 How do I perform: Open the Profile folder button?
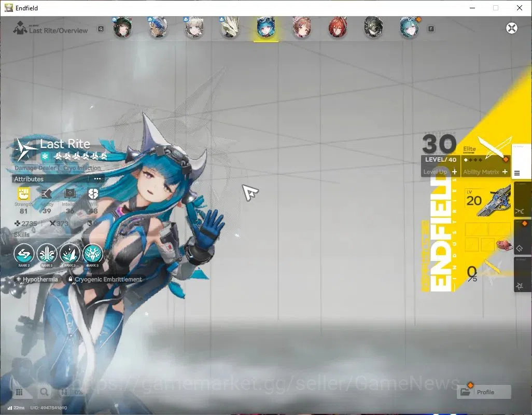[x=484, y=392]
